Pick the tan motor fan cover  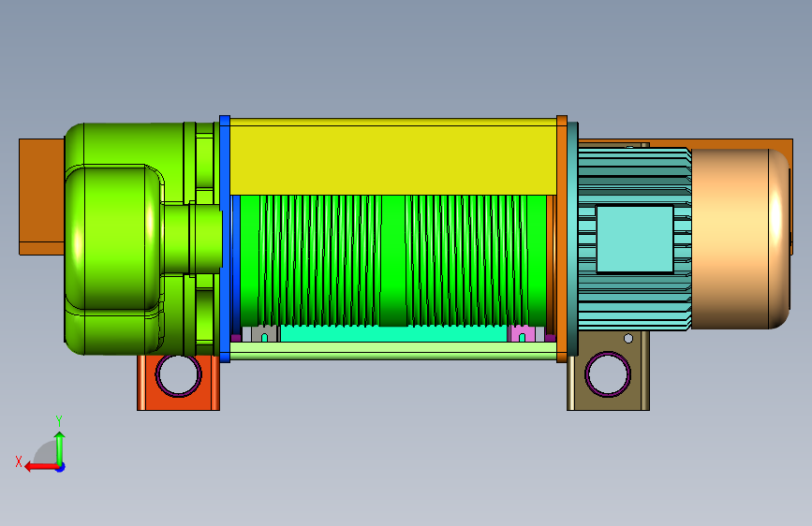pyautogui.click(x=741, y=239)
